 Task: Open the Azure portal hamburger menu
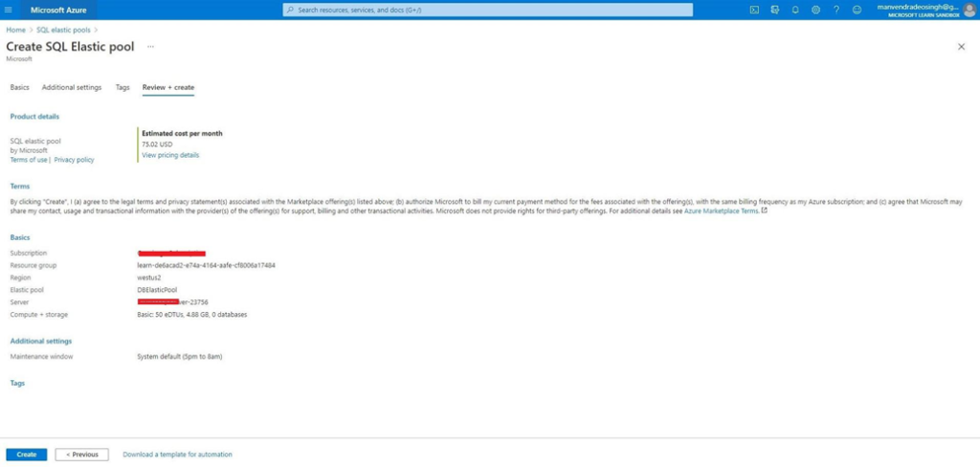pyautogui.click(x=8, y=10)
